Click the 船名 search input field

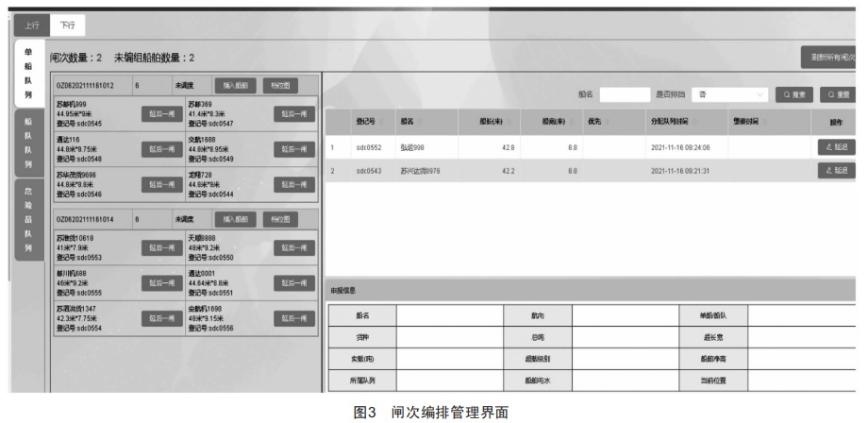pos(624,94)
